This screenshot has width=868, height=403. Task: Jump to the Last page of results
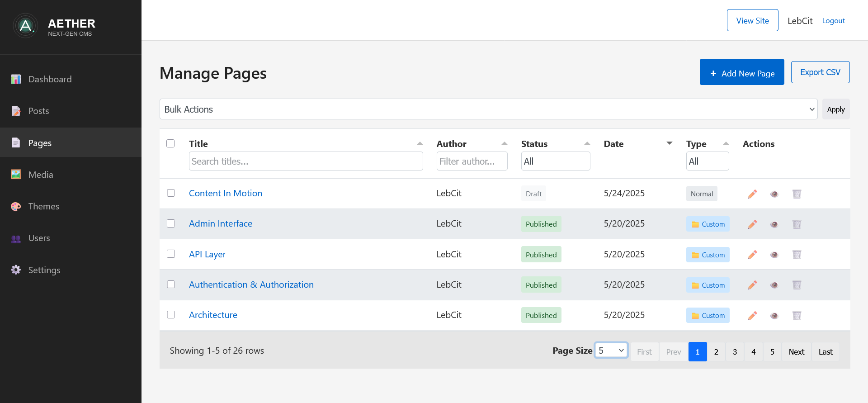(826, 352)
